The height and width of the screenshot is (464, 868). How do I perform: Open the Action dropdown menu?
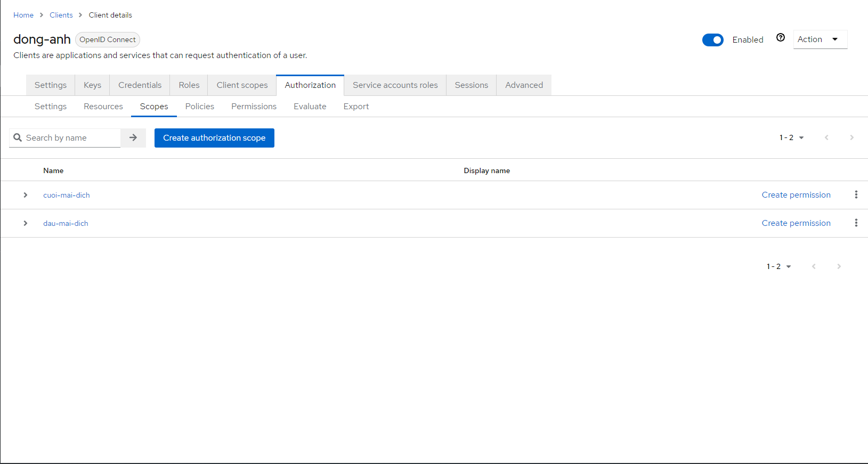tap(820, 39)
